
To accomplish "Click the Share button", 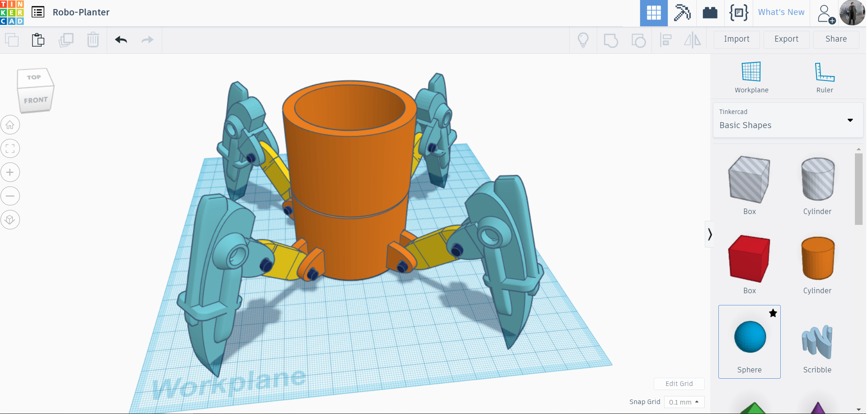I will tap(836, 39).
